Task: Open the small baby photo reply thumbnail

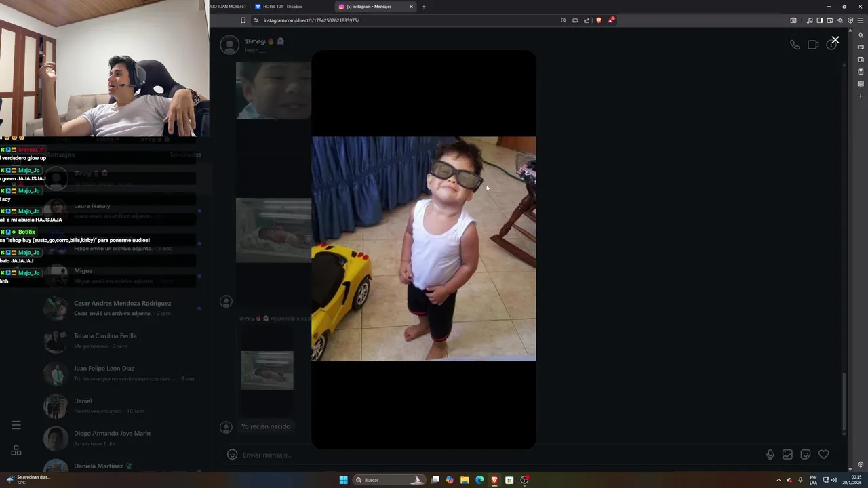Action: tap(267, 370)
